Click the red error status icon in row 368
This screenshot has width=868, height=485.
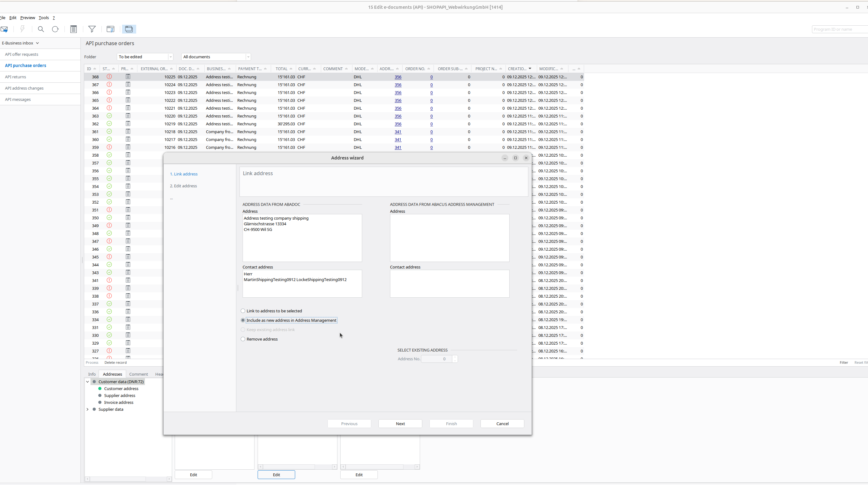tap(109, 77)
